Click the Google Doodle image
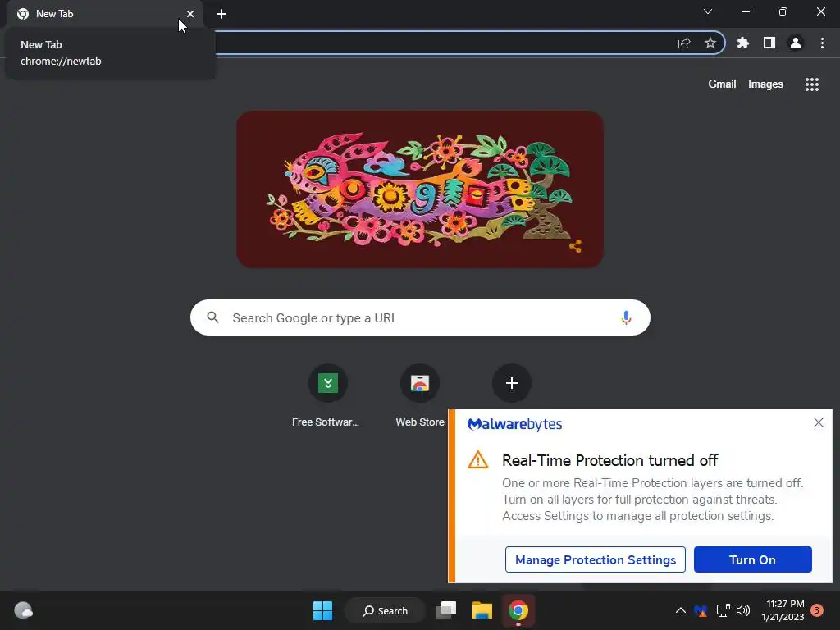This screenshot has width=840, height=630. click(420, 189)
